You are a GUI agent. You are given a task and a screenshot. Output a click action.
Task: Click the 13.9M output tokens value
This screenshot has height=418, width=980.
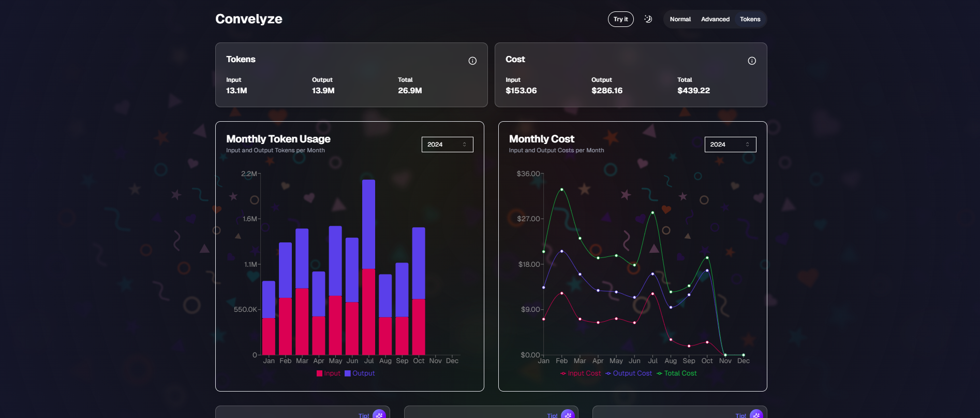(x=323, y=91)
